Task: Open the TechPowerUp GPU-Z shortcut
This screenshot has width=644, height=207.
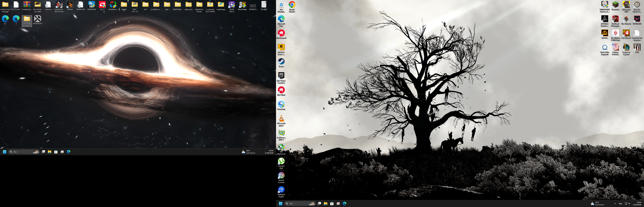Action: point(281,135)
